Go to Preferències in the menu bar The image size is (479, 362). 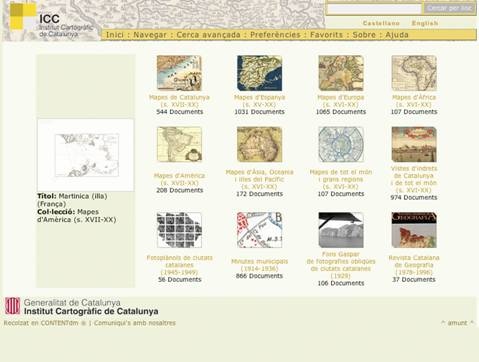point(275,35)
